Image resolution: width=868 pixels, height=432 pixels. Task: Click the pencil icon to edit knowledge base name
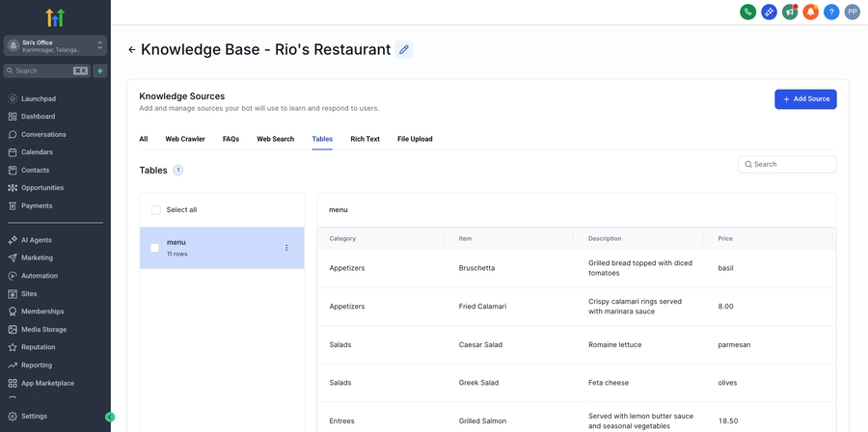click(404, 49)
